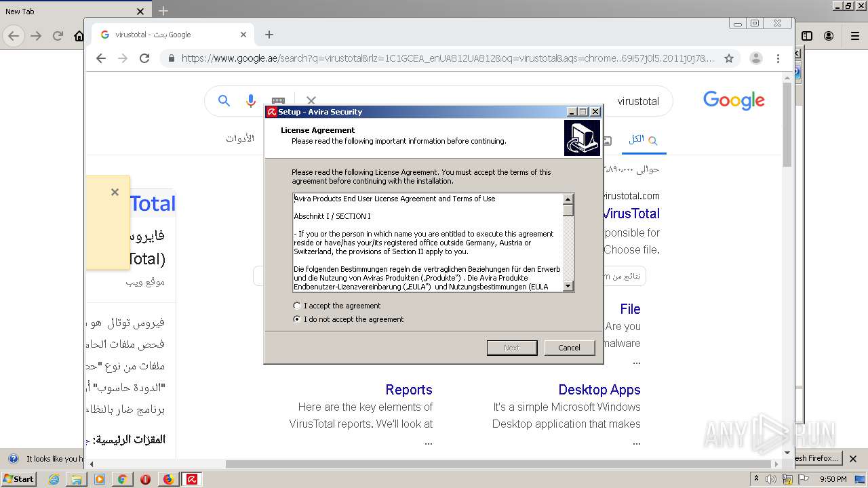Open the File sitelink

pyautogui.click(x=630, y=309)
